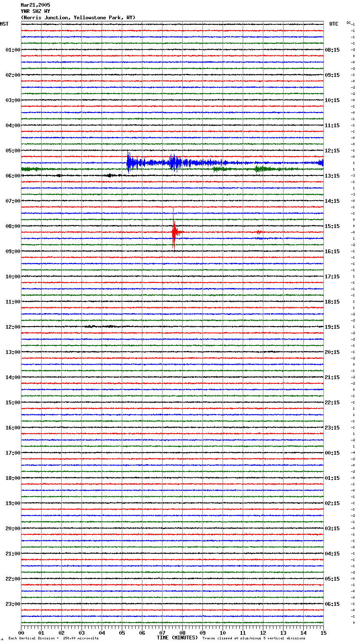
Task: Select the 10:00 MST time label
Action: [x=13, y=277]
